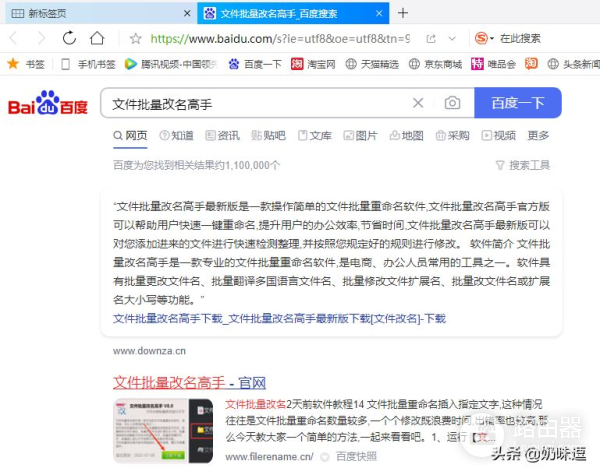Reload the page with the refresh icon
The image size is (600, 475).
coord(69,38)
